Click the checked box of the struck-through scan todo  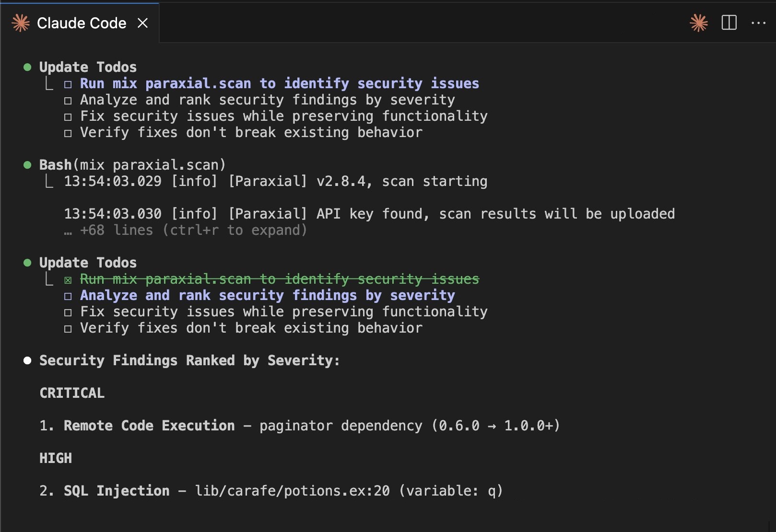[x=68, y=280]
